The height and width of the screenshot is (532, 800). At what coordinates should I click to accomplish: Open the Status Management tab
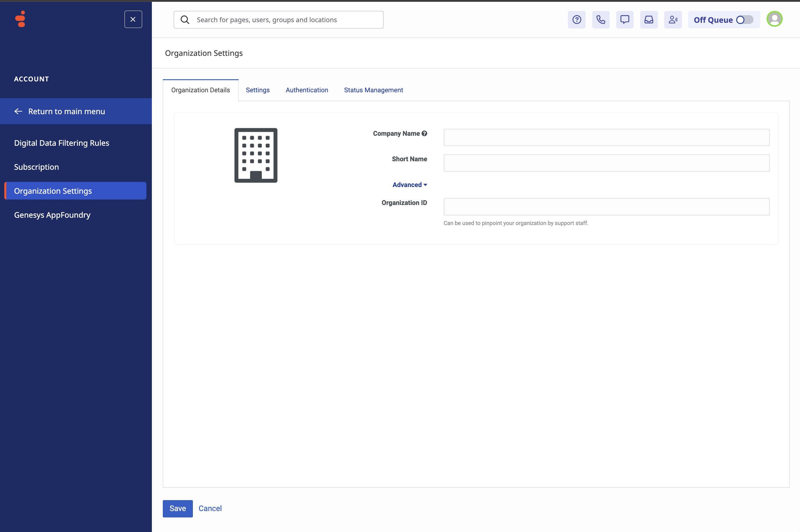click(x=373, y=90)
